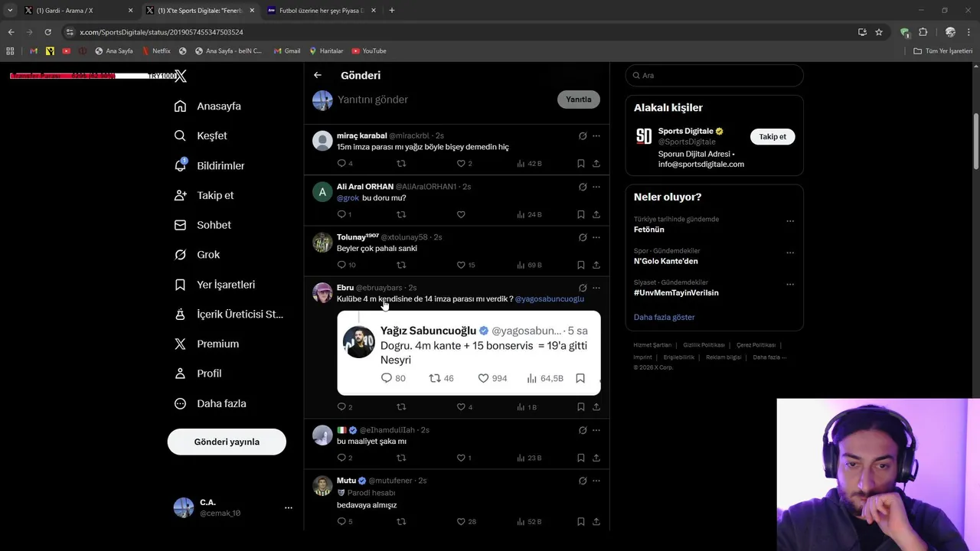This screenshot has height=551, width=980.
Task: Repost Ali Aral ORHAN's reply
Action: click(400, 214)
